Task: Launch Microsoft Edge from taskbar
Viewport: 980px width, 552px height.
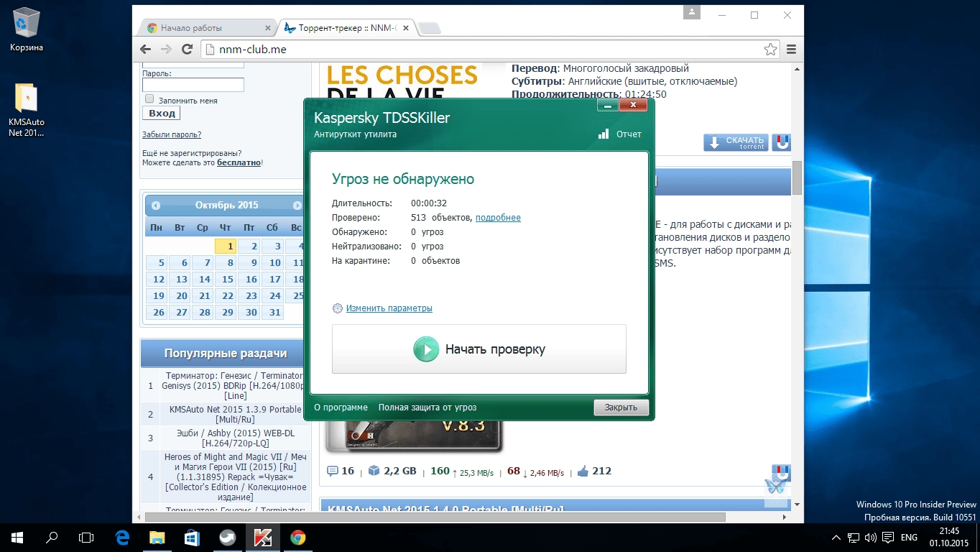Action: pyautogui.click(x=122, y=537)
